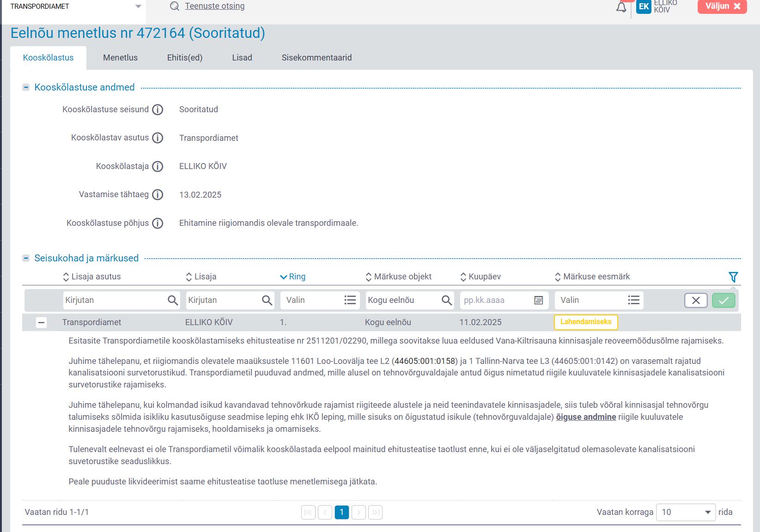Click the deadline value 13.02.2025

(200, 195)
